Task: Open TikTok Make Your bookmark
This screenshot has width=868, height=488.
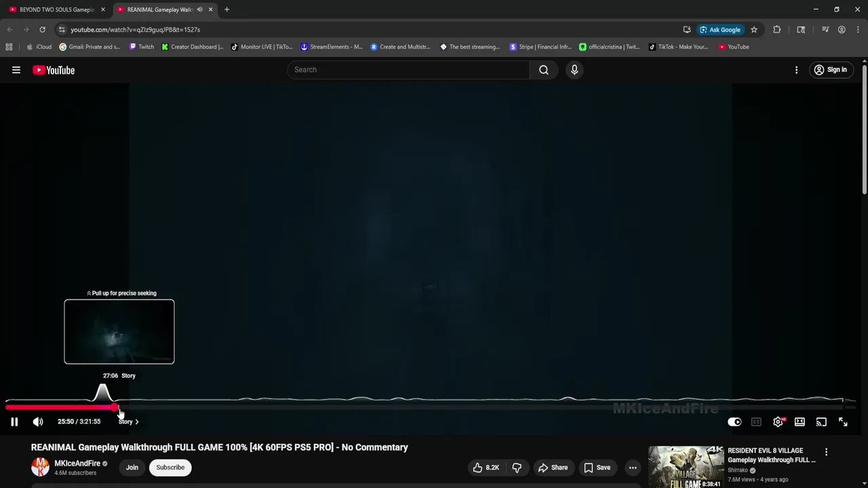Action: coord(679,47)
